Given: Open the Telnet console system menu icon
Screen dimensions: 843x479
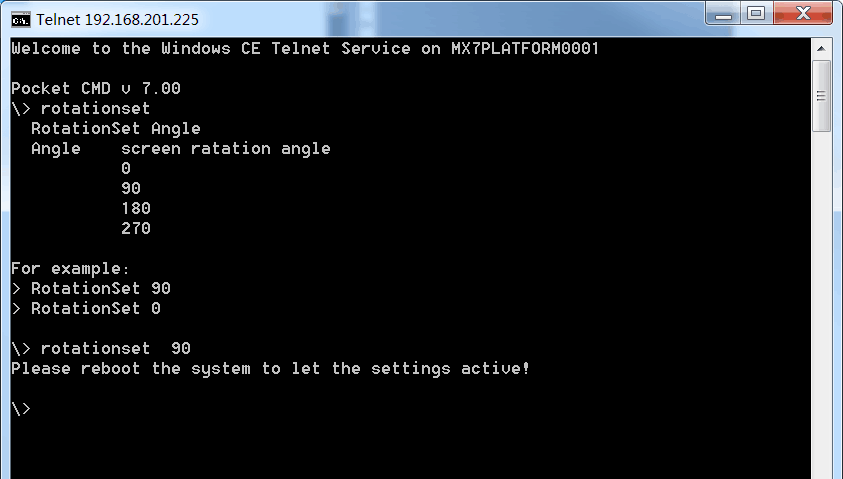Looking at the screenshot, I should [x=21, y=20].
